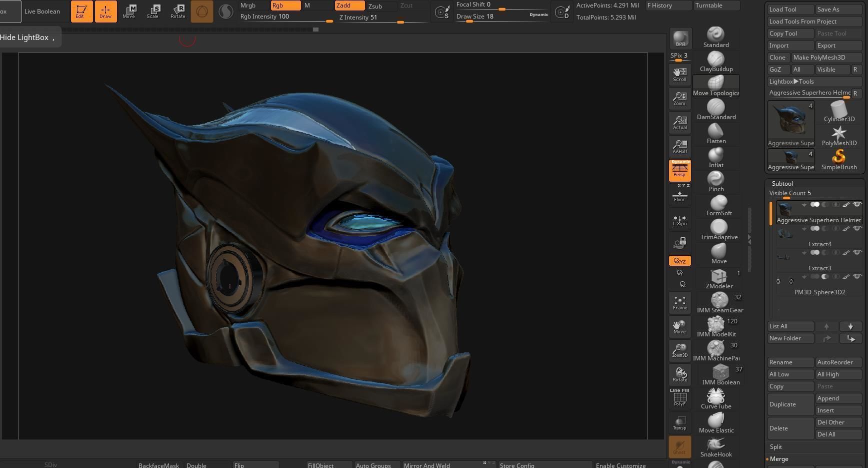
Task: Toggle Mrgb painting mode
Action: [x=253, y=6]
